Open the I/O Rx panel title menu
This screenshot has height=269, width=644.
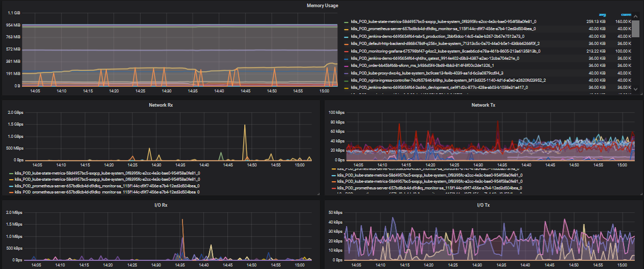point(161,205)
